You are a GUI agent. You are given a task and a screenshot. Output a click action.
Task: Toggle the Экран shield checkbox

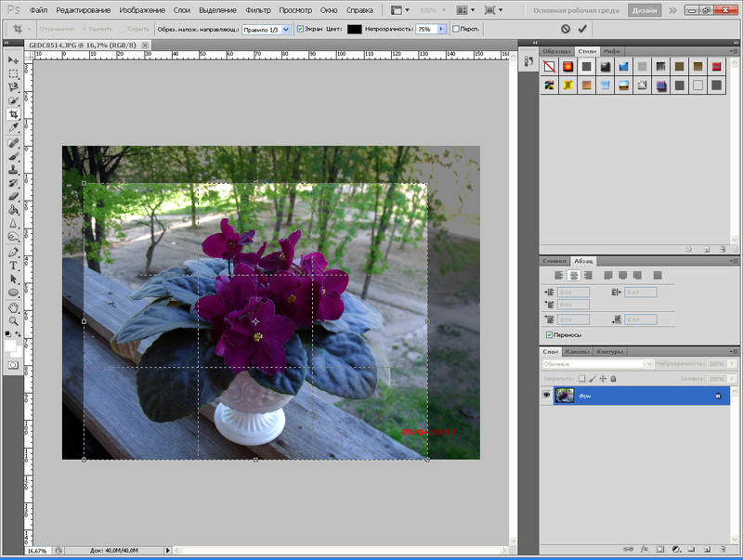click(300, 29)
